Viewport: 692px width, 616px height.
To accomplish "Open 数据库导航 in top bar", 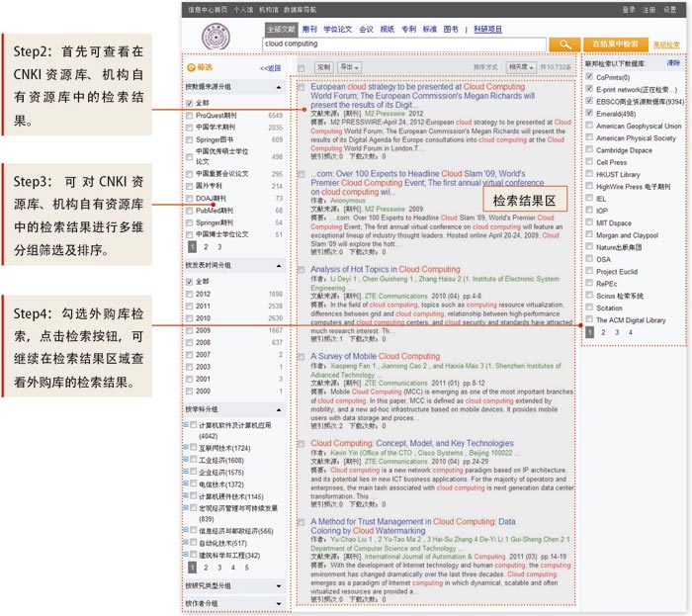I will 300,9.
